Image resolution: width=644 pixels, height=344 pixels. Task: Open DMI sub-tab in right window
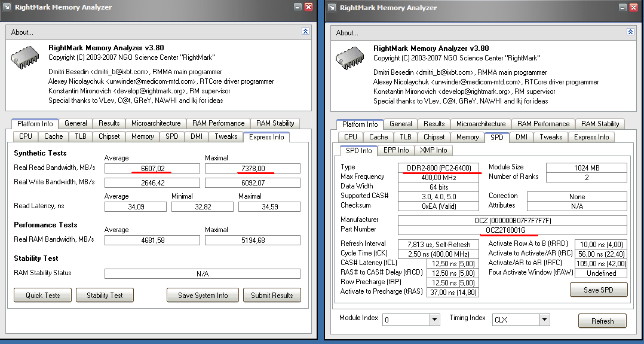[x=521, y=137]
